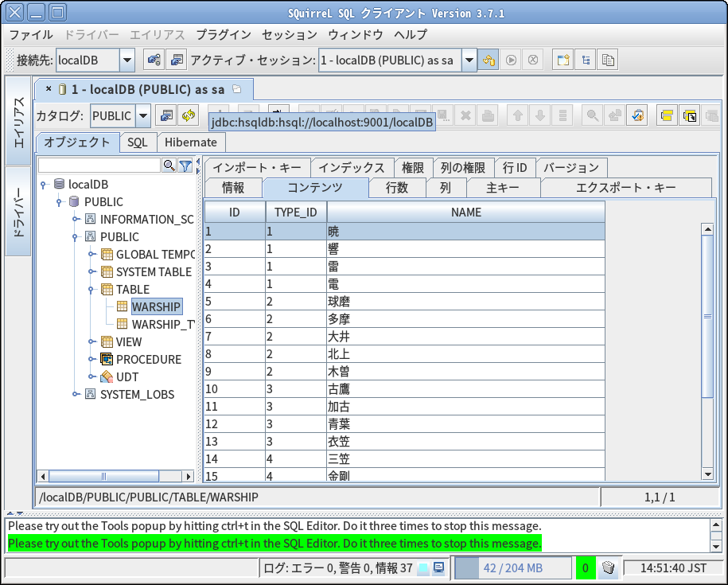Open the ヘルプ menu
This screenshot has width=728, height=585.
[411, 35]
